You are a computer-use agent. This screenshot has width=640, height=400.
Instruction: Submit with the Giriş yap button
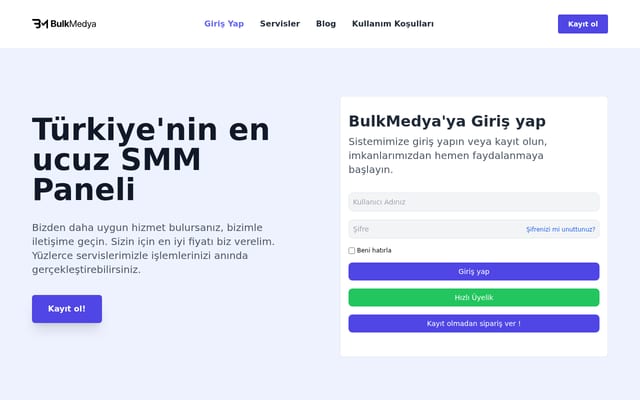click(474, 271)
